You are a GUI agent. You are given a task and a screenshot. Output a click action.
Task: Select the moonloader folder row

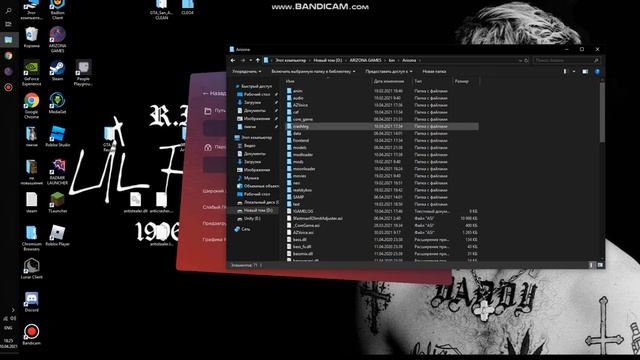click(382, 169)
